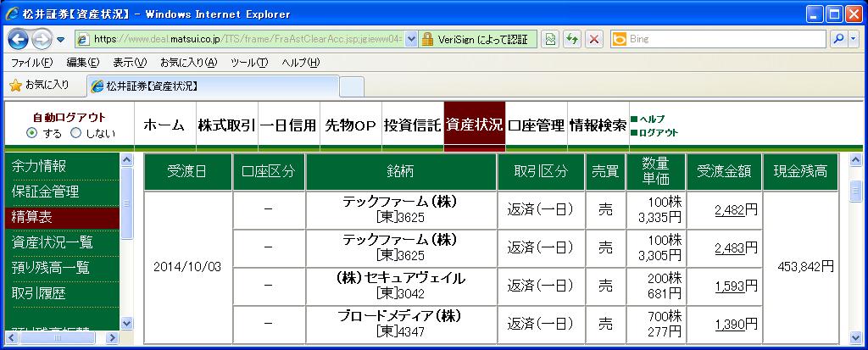Click the address bar URL field
Screen dimensions: 868x350
[x=241, y=39]
